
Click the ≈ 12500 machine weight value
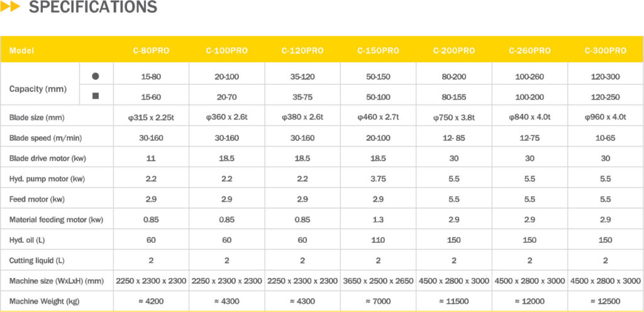coord(605,301)
